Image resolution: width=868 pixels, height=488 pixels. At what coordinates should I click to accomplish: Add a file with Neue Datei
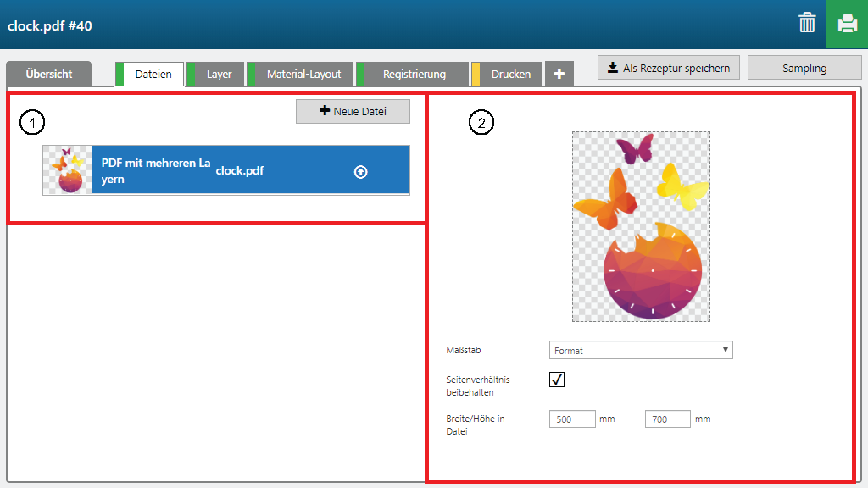[x=353, y=111]
